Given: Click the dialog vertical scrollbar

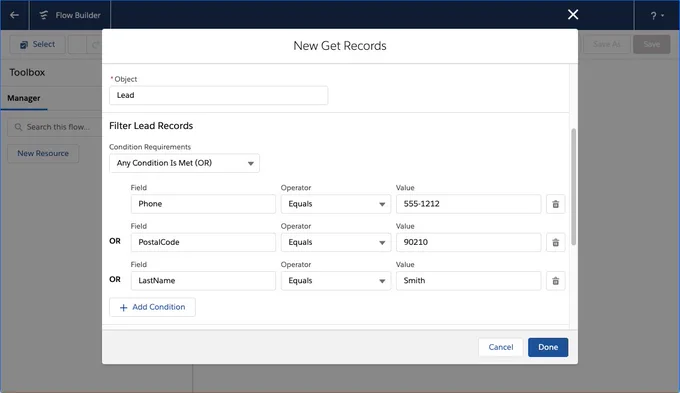Looking at the screenshot, I should [573, 187].
